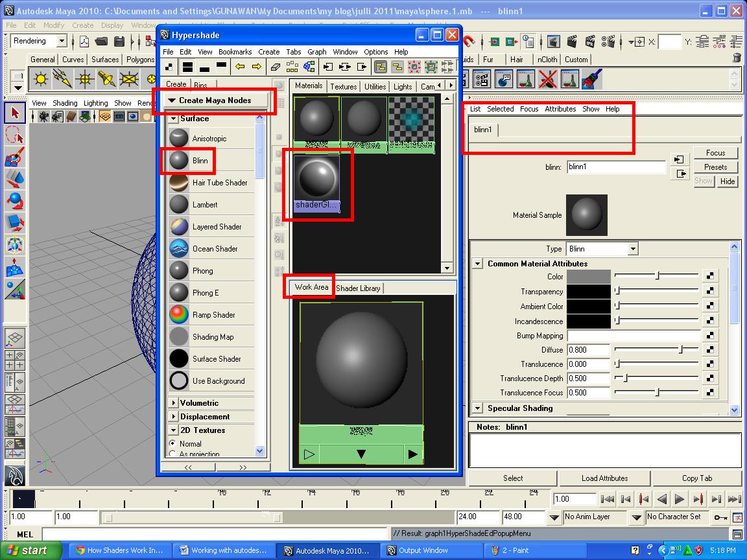Clear graph with the eraser icon in Hypershade
The image size is (747, 560).
276,67
